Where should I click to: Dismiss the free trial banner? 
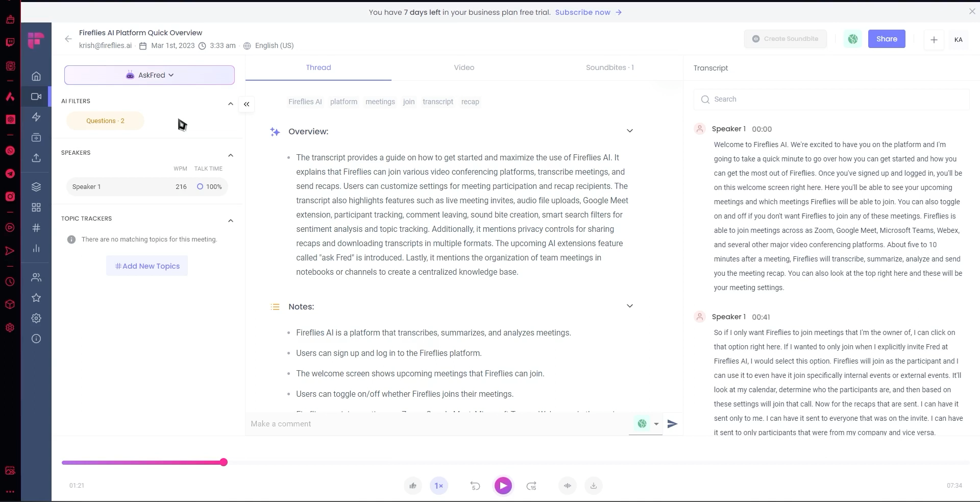coord(972,11)
